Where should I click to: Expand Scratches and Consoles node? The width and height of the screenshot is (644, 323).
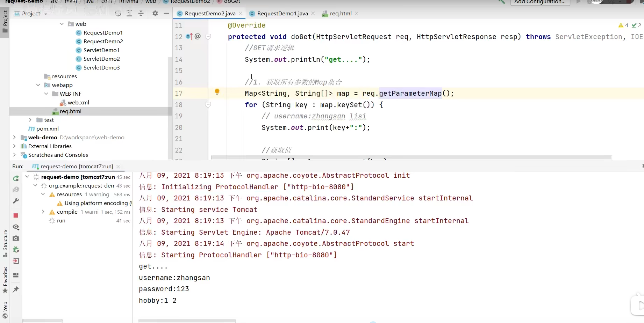[14, 155]
